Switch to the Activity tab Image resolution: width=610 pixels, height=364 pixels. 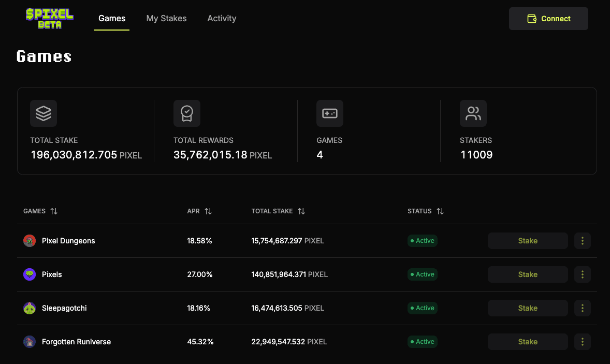(x=222, y=18)
